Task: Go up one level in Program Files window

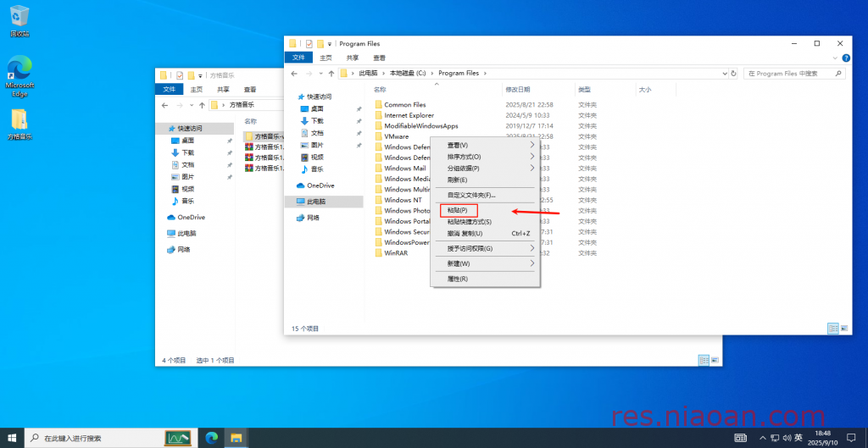Action: coord(331,73)
